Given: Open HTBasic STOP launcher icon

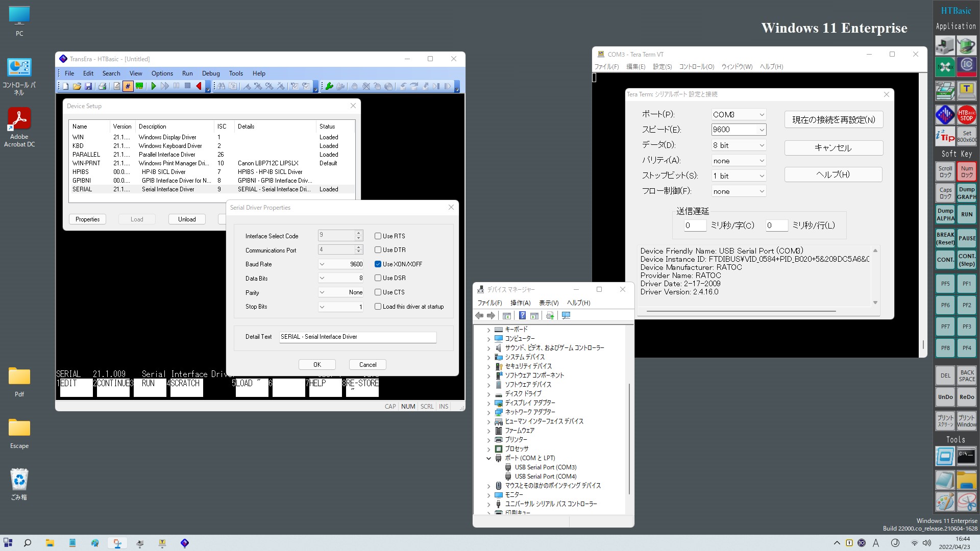Looking at the screenshot, I should (966, 115).
